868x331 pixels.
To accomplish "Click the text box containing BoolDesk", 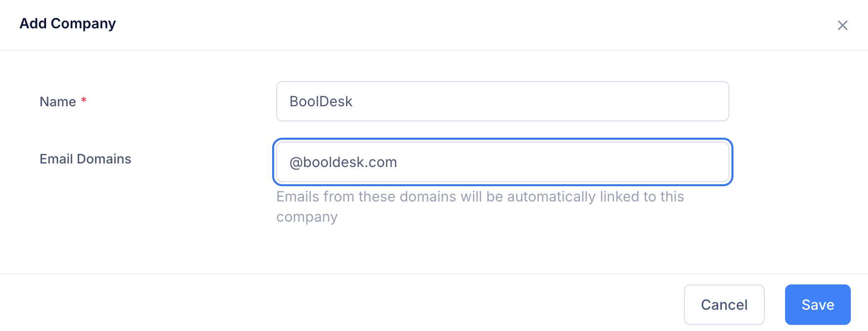I will coord(502,101).
